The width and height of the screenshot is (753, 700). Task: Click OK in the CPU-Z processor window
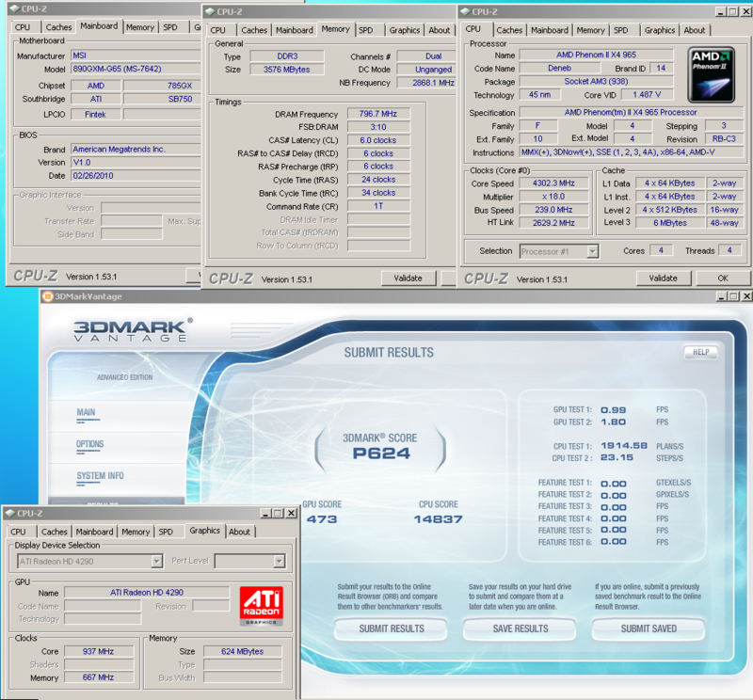(722, 278)
